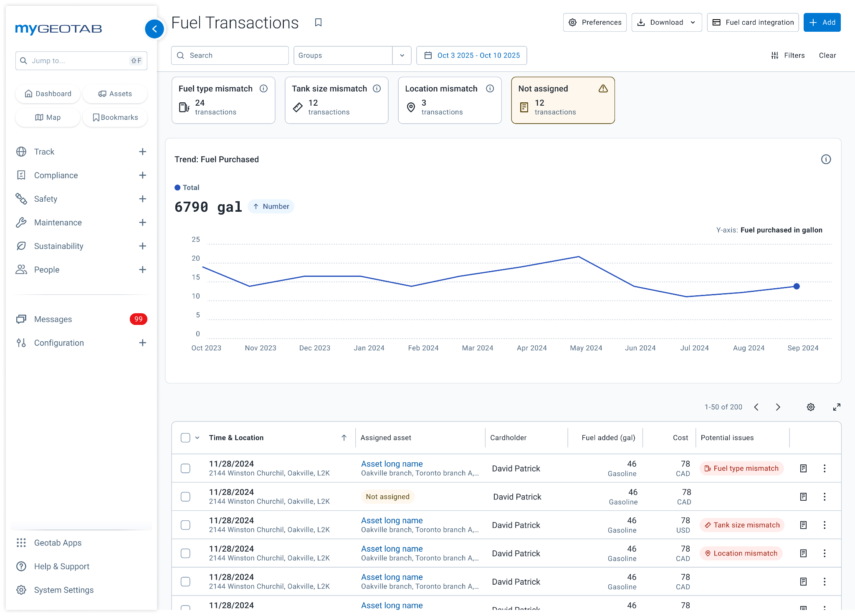Tick the select-all checkbox in the table header

pyautogui.click(x=185, y=438)
